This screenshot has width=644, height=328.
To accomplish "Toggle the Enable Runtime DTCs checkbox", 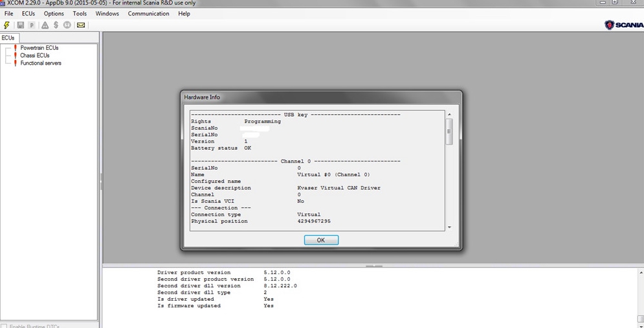I will tap(5, 326).
